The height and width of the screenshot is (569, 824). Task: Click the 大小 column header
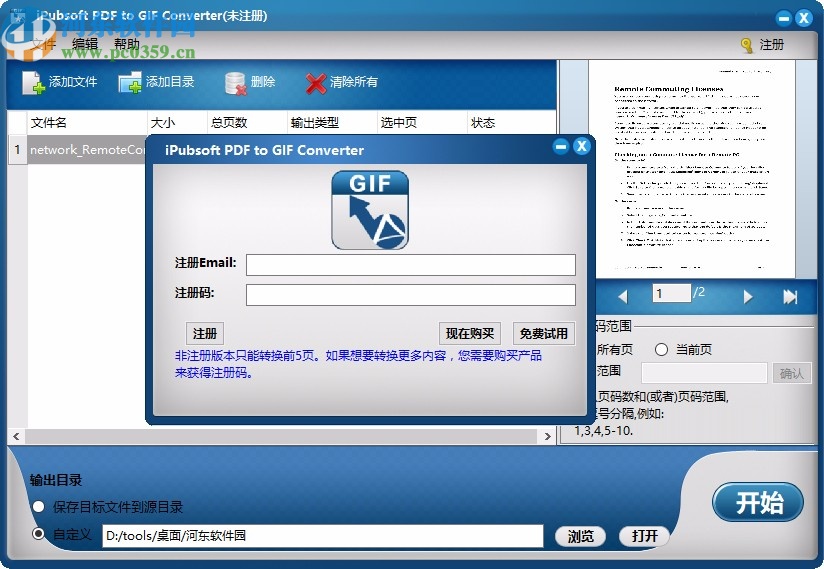pyautogui.click(x=177, y=122)
